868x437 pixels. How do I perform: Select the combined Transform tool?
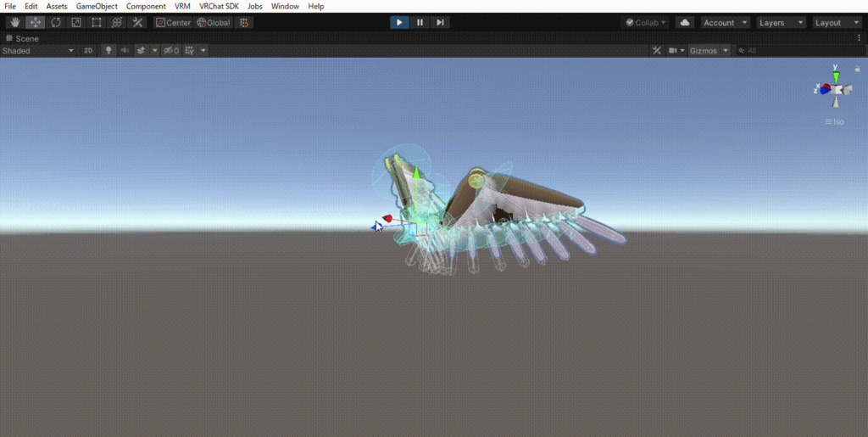[x=117, y=23]
